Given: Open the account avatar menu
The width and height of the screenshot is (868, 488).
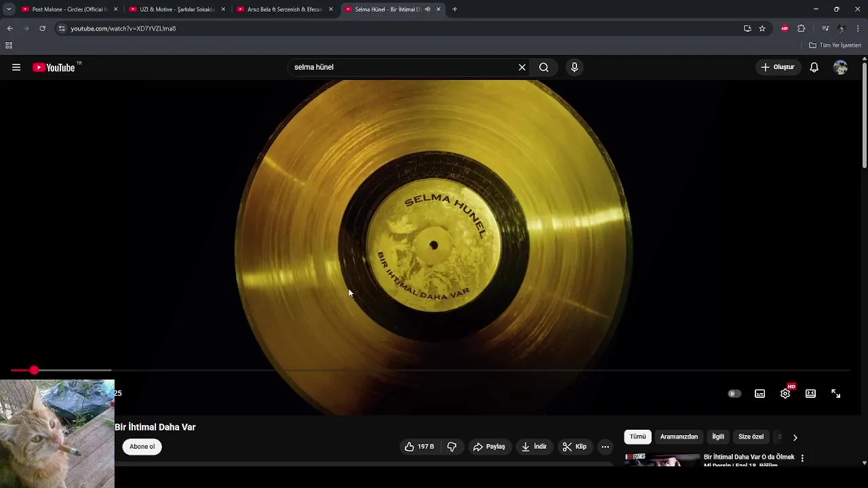Looking at the screenshot, I should coord(840,67).
